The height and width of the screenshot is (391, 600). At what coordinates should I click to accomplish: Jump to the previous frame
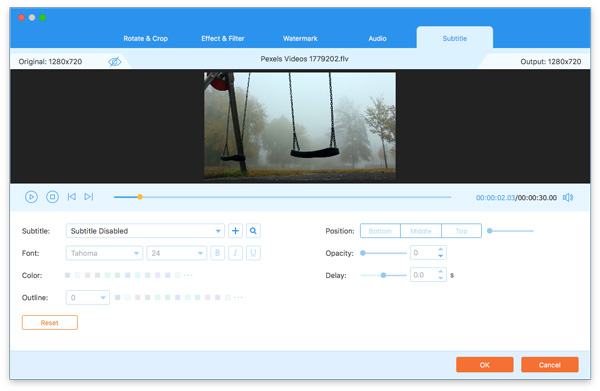(72, 197)
